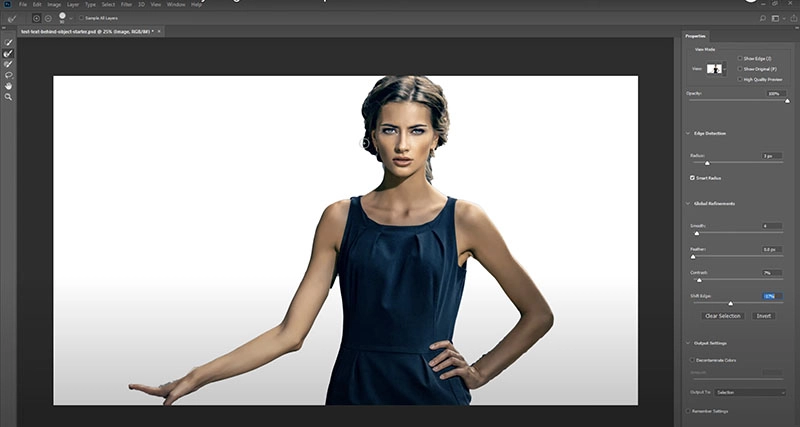Click the Smooth slider handle
The width and height of the screenshot is (800, 427).
coord(696,233)
